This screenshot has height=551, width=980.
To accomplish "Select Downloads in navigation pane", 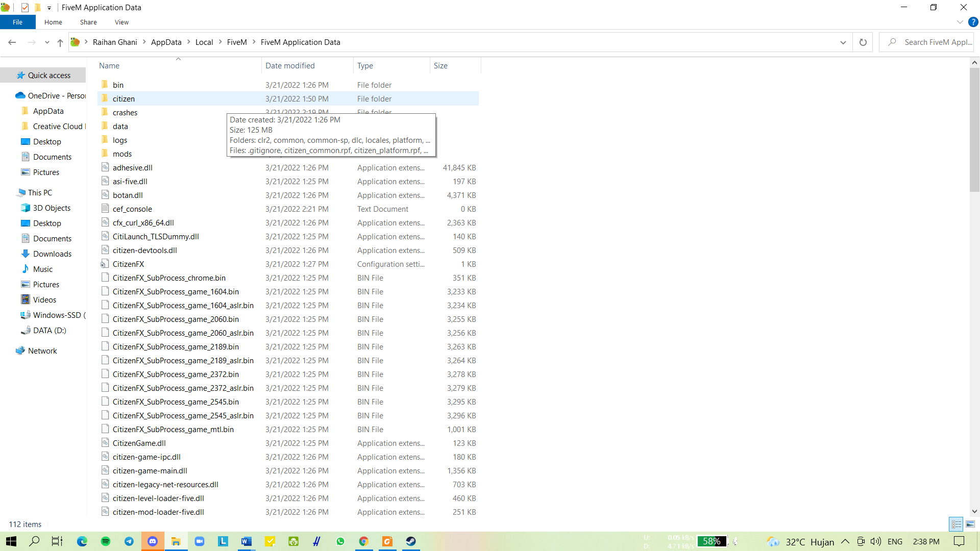I will pos(52,254).
